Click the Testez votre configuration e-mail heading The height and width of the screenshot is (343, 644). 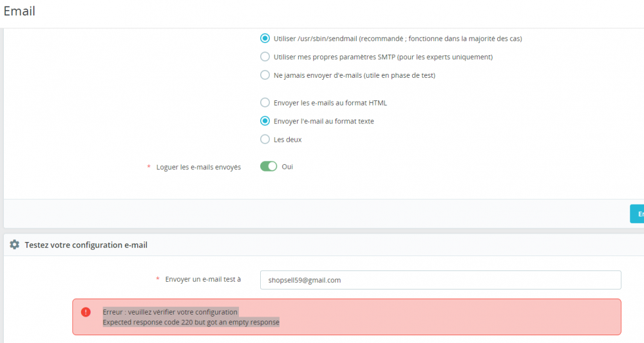pos(86,245)
